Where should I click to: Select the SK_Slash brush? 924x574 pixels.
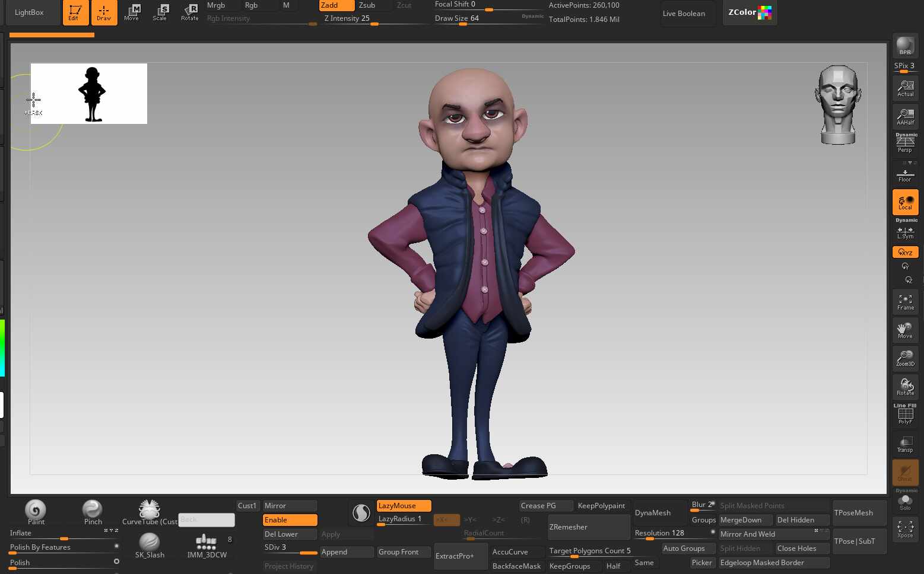click(x=150, y=545)
